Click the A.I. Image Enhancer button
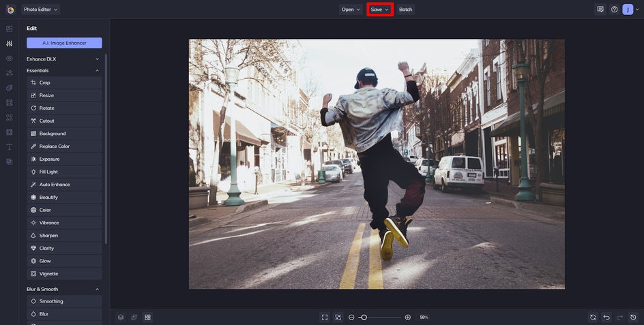 point(65,43)
